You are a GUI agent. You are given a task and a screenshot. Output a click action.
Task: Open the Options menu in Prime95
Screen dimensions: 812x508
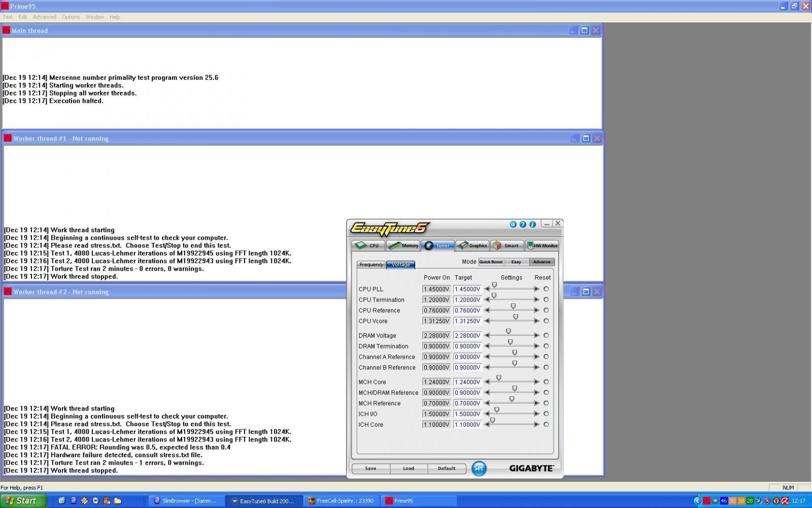71,17
